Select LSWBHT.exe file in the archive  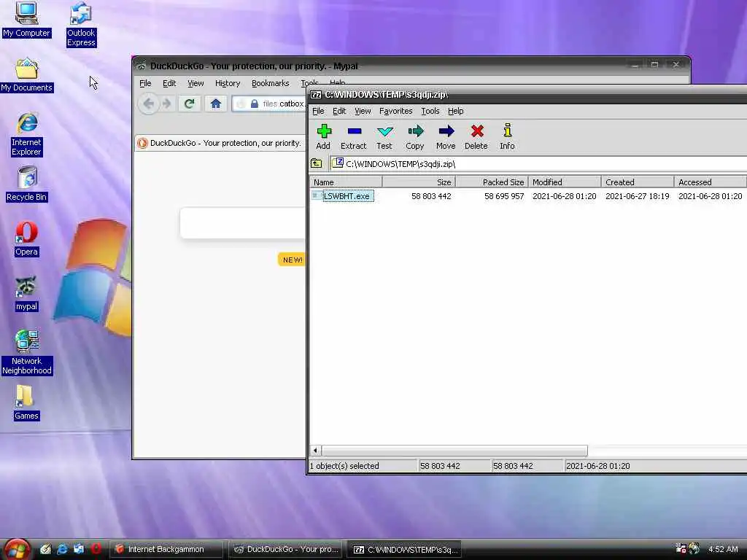(348, 196)
